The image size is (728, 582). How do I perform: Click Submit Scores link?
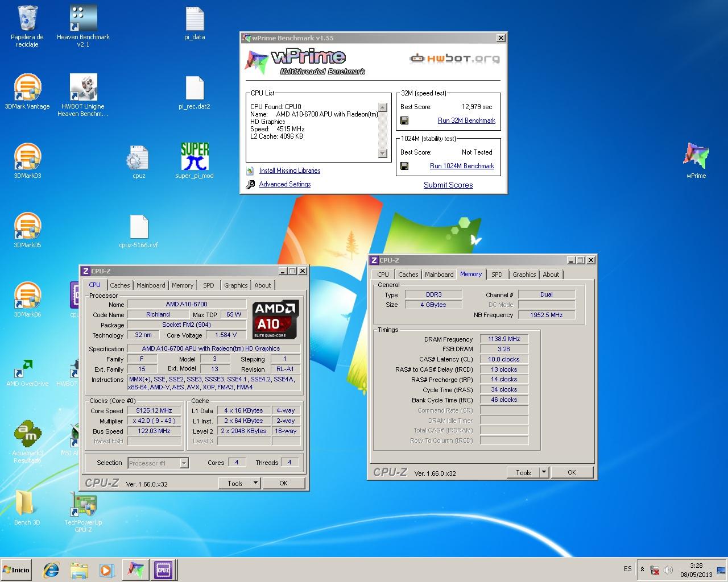(x=448, y=185)
